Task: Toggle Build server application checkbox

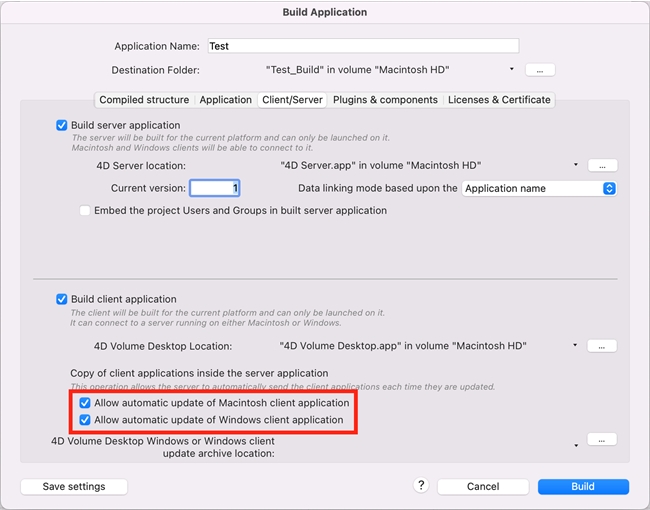Action: (x=62, y=125)
